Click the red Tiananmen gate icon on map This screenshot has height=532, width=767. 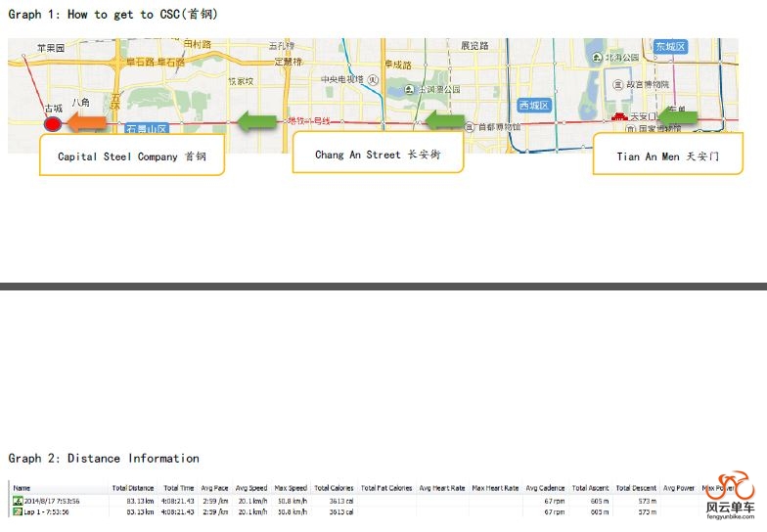pos(618,116)
